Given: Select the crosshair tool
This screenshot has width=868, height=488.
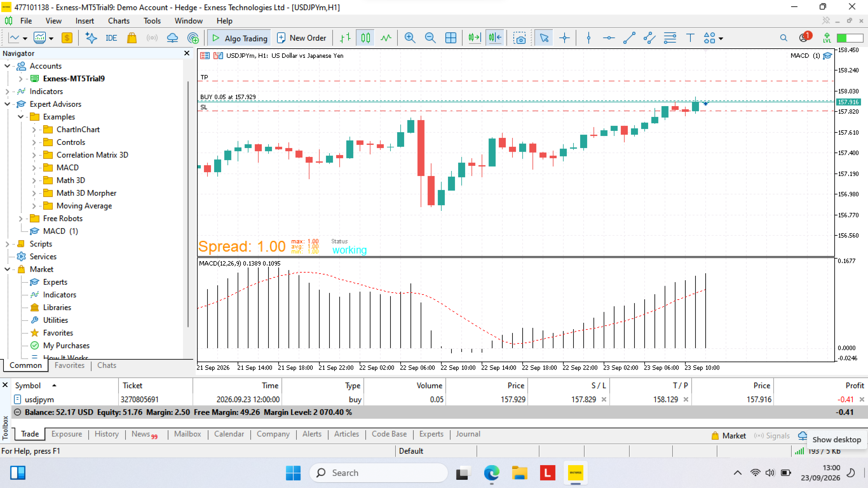Looking at the screenshot, I should tap(564, 38).
